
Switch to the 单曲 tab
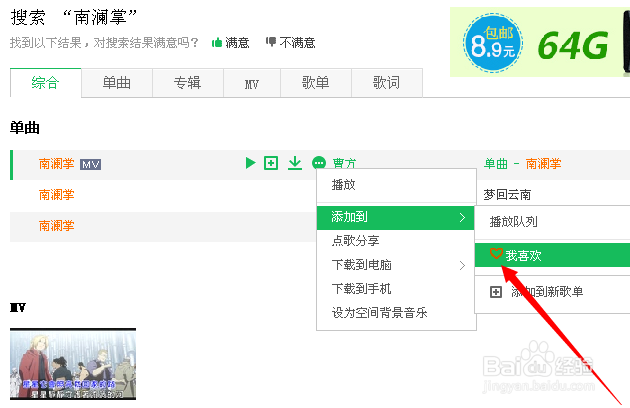(117, 83)
